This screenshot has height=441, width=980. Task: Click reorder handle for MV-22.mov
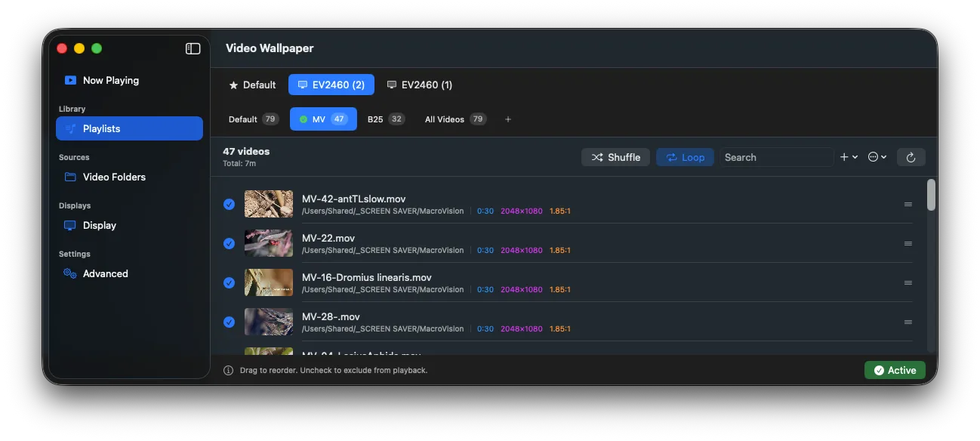tap(908, 243)
